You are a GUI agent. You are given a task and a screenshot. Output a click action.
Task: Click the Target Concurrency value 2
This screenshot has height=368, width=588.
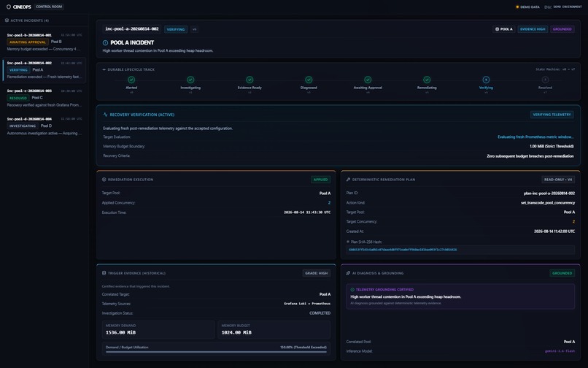[x=573, y=221]
